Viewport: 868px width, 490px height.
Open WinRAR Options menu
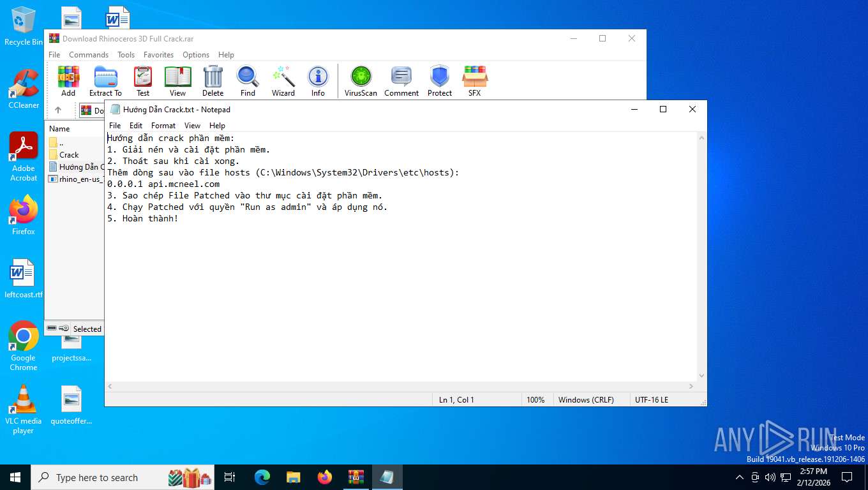pos(196,55)
